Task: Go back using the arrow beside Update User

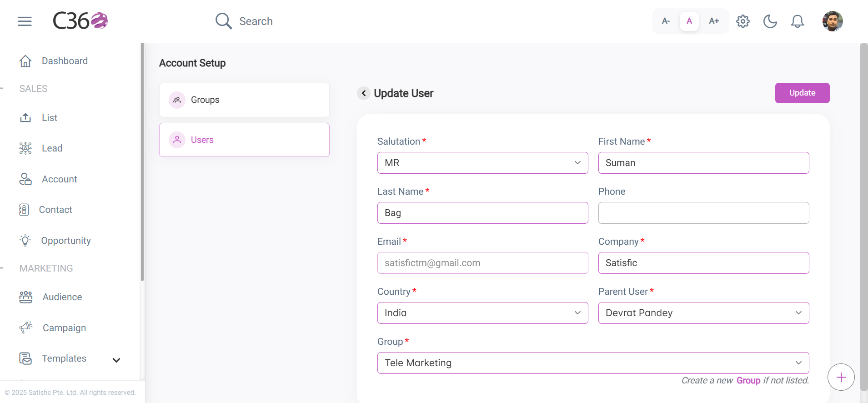Action: (x=364, y=93)
